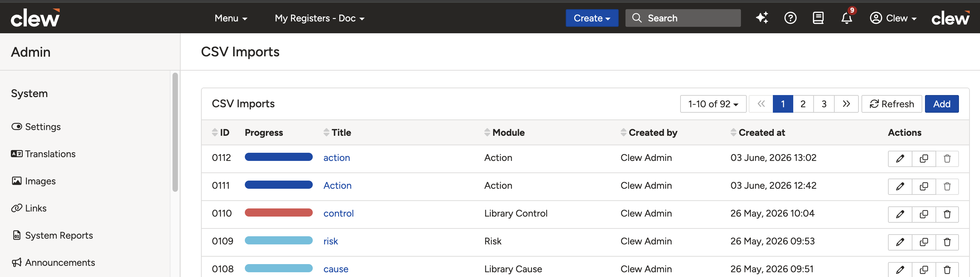Open the Menu dropdown in navbar
Viewport: 980px width, 277px height.
[x=231, y=18]
